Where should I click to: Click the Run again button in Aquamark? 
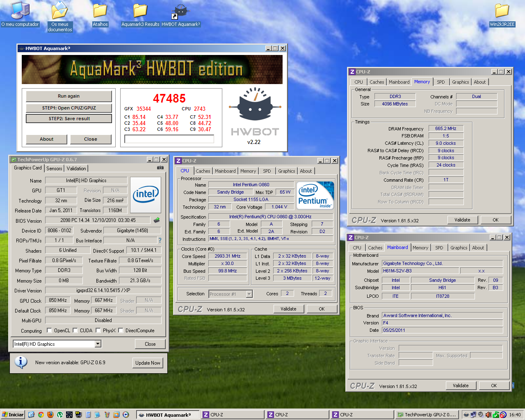click(68, 96)
